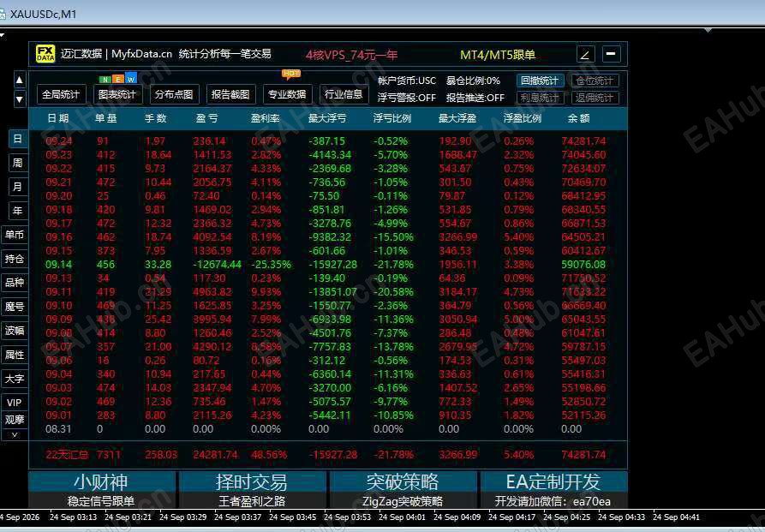Click the 观摩 sidebar button
765x532 pixels.
click(x=15, y=419)
